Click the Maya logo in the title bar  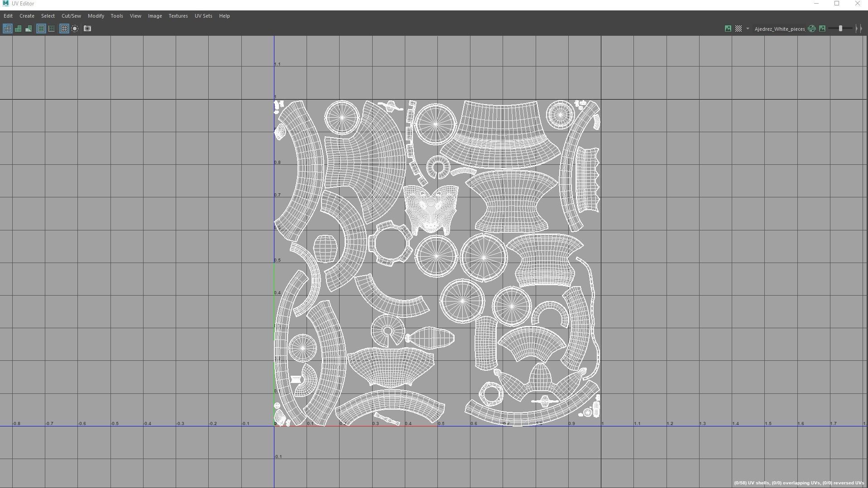(5, 4)
